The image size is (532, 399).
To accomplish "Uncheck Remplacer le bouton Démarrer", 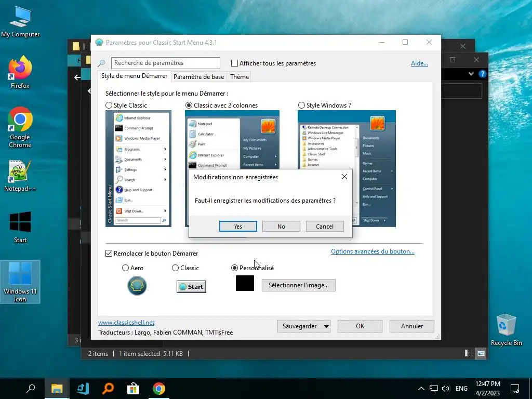I will click(109, 254).
